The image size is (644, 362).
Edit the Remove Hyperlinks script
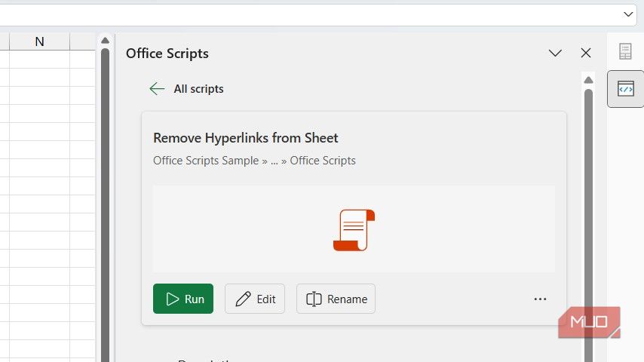[x=255, y=299]
